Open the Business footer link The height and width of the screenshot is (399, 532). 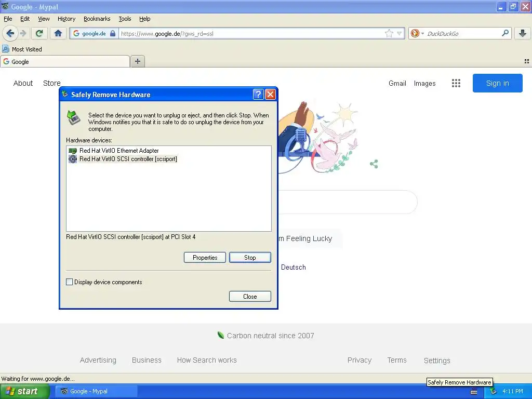[147, 361]
